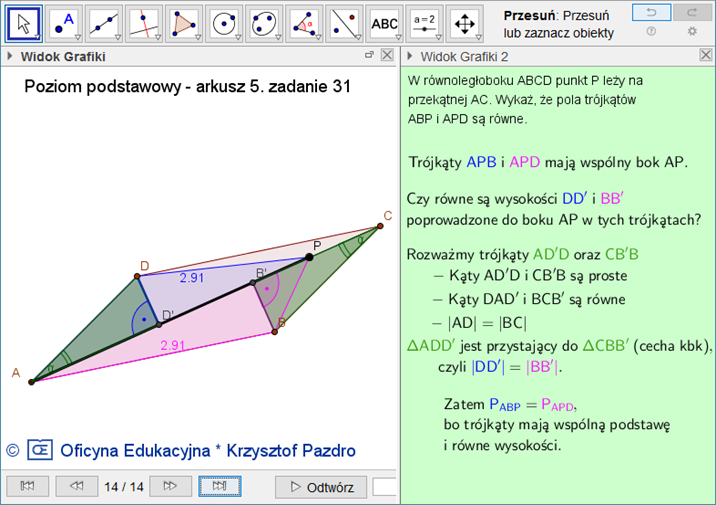Open settings via the gear icon
The width and height of the screenshot is (716, 505).
(692, 32)
